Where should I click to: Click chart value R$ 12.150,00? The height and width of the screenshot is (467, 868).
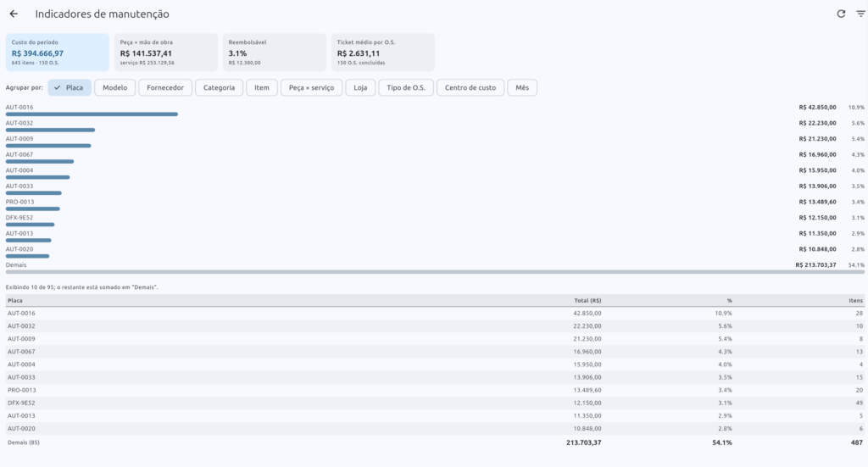coord(817,218)
